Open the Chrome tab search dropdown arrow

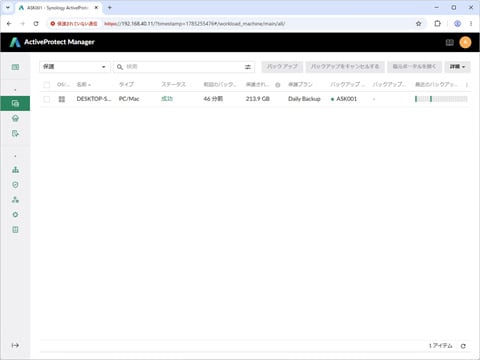8,8
